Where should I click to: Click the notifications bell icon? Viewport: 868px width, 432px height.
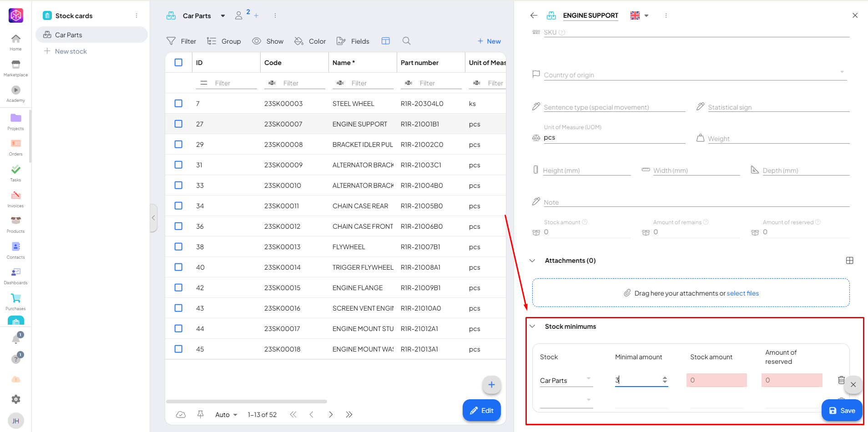tap(16, 339)
